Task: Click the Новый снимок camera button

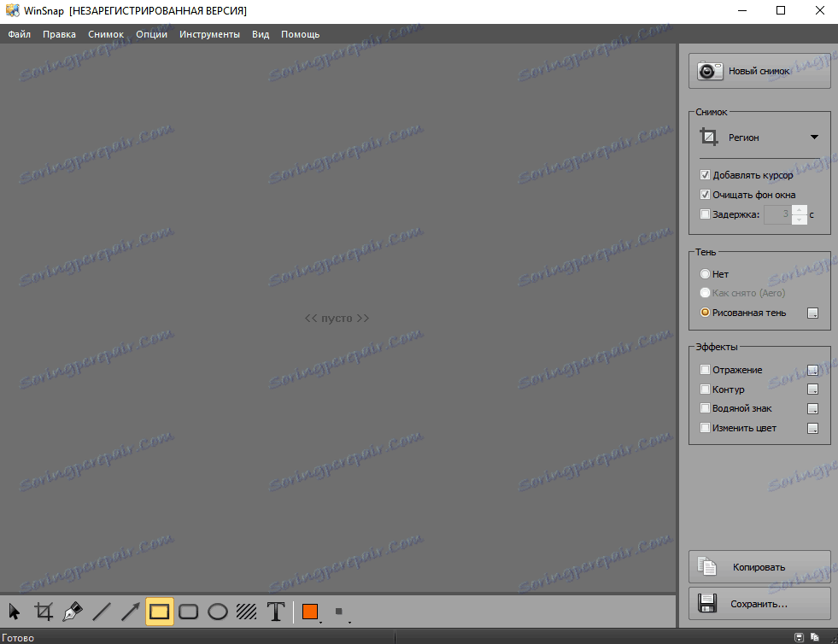Action: (759, 71)
